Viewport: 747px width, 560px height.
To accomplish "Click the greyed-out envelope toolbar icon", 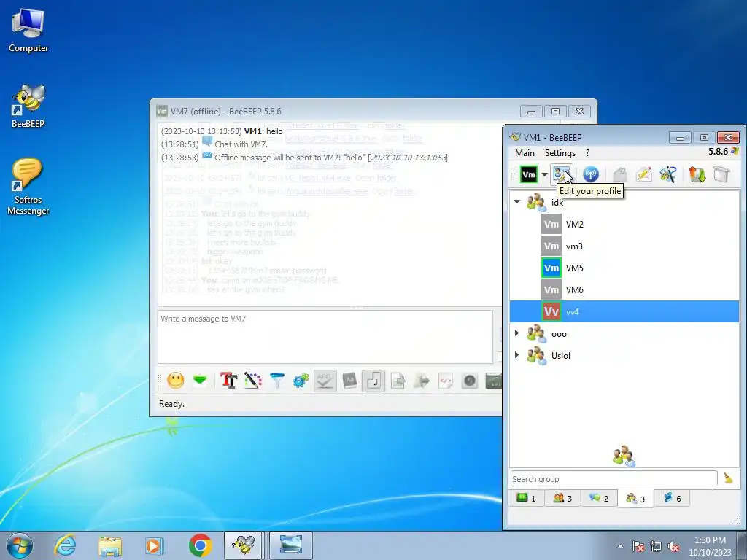I will pyautogui.click(x=620, y=174).
